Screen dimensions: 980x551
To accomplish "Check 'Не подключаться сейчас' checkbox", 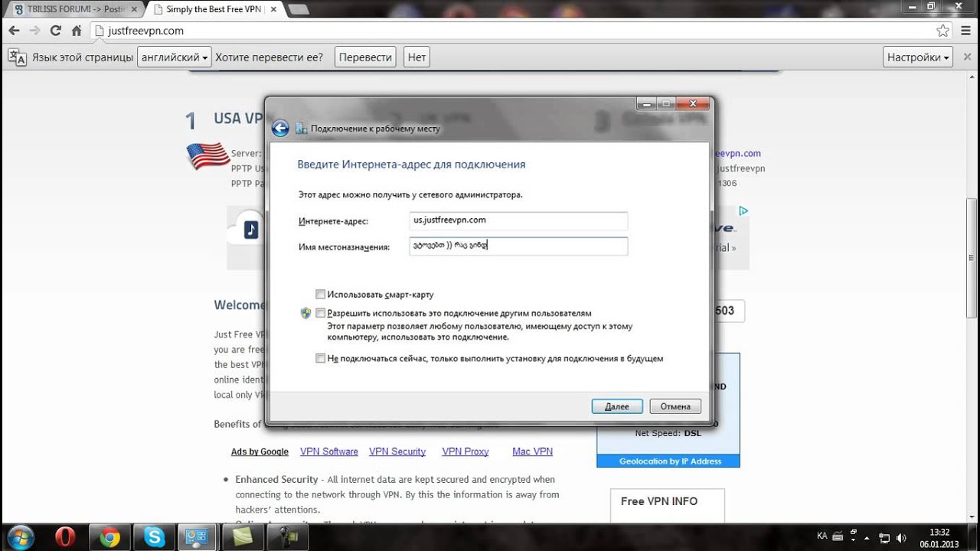I will point(321,358).
